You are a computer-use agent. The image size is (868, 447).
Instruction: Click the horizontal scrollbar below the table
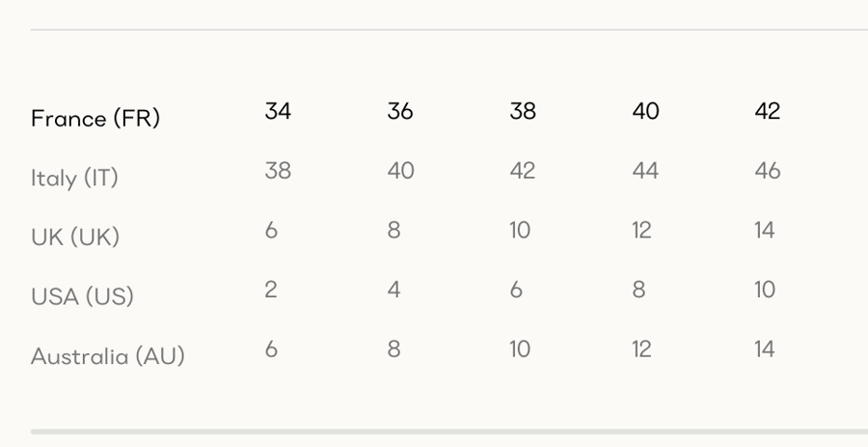(x=449, y=432)
